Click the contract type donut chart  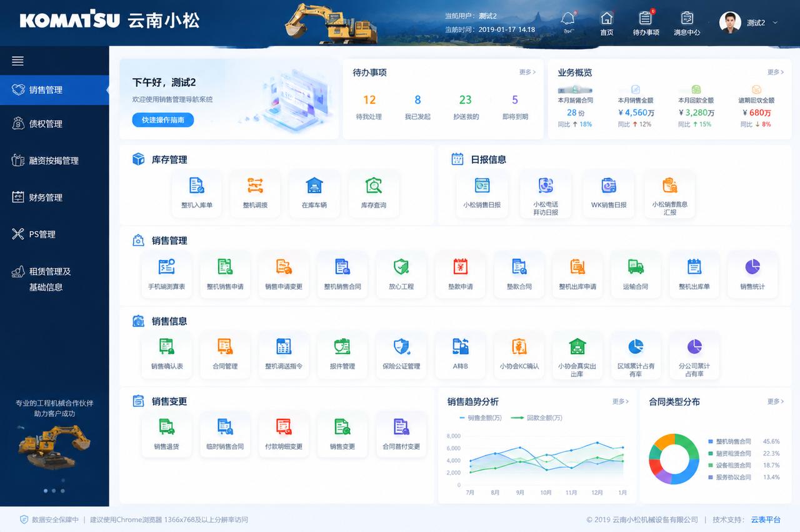tap(674, 459)
